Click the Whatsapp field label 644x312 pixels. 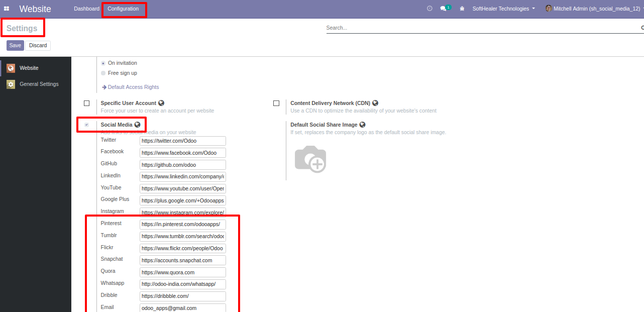pyautogui.click(x=113, y=283)
